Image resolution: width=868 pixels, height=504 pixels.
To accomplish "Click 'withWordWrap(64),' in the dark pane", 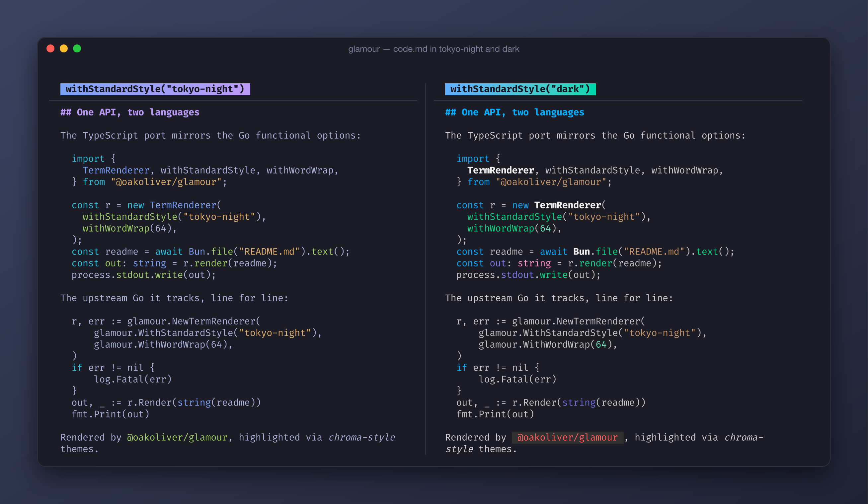I will click(x=514, y=229).
